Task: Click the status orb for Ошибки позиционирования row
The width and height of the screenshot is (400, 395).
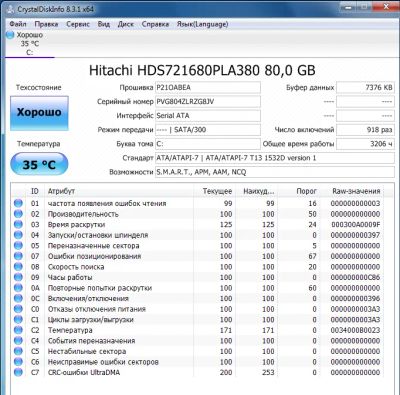Action: pos(18,256)
